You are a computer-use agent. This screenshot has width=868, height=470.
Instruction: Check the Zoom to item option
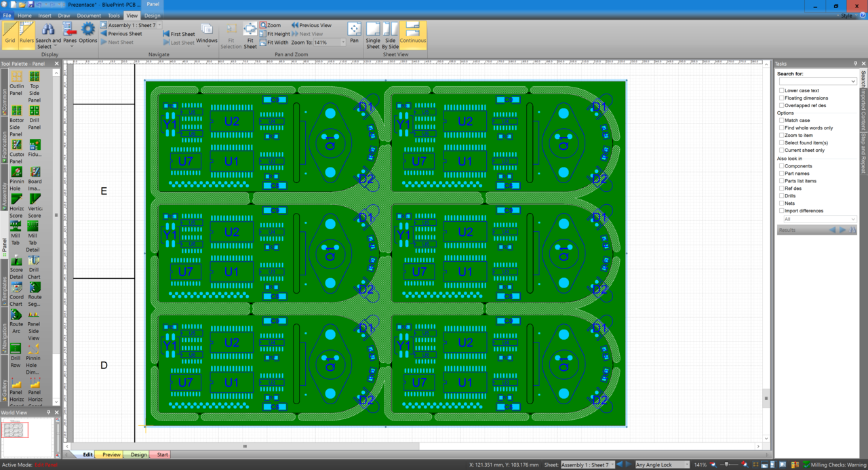coord(782,135)
